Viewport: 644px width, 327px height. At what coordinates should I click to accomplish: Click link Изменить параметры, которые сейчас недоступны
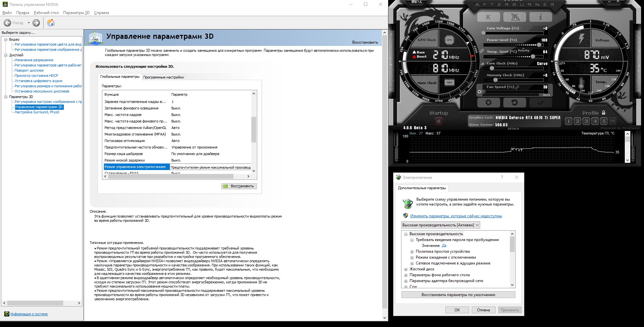point(456,216)
